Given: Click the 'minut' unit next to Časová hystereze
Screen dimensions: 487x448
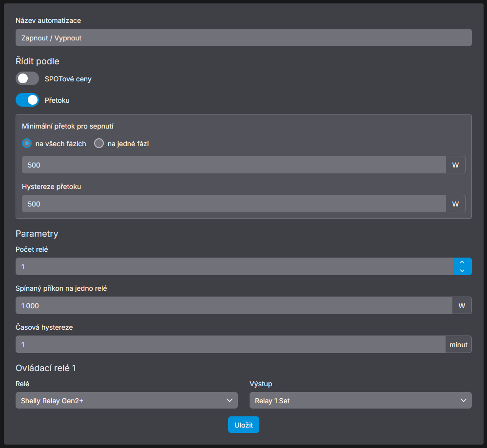Looking at the screenshot, I should 458,344.
